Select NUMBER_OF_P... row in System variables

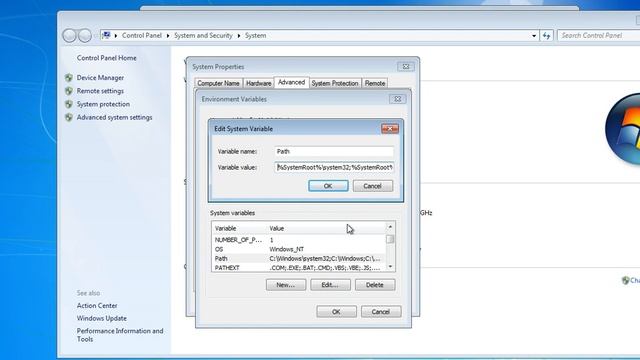[x=299, y=240]
